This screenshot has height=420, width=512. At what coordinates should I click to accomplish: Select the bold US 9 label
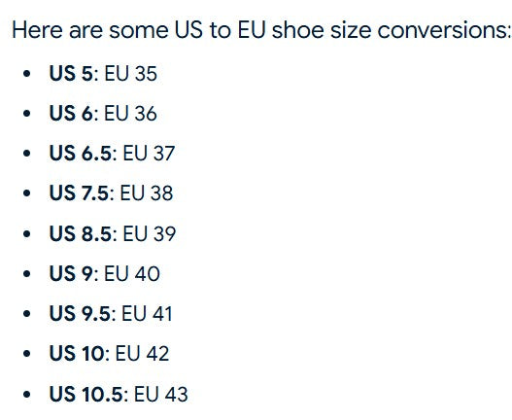(71, 273)
